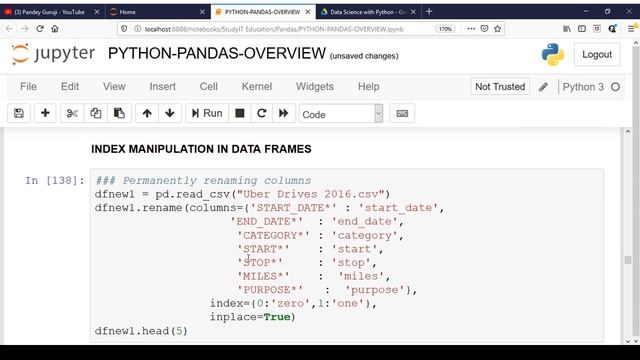640x360 pixels.
Task: Go to browser home page
Action: [55, 29]
